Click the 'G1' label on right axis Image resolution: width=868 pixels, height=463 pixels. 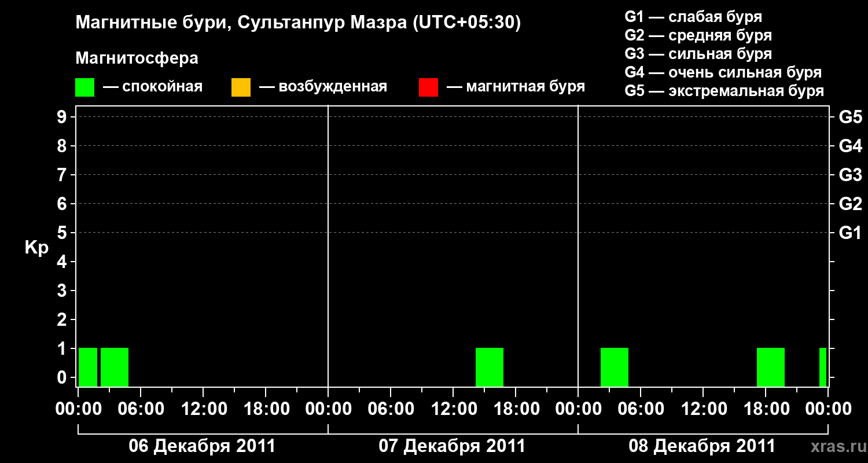point(850,233)
